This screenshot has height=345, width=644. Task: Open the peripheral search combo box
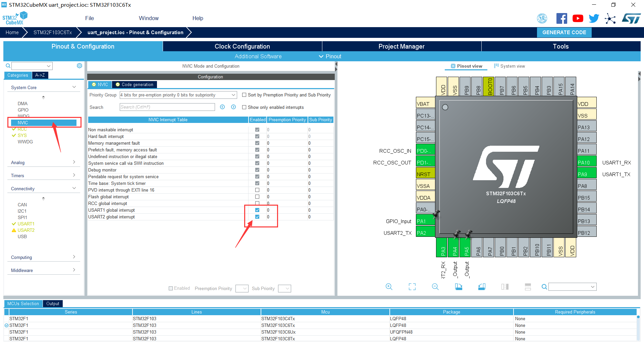pyautogui.click(x=32, y=66)
